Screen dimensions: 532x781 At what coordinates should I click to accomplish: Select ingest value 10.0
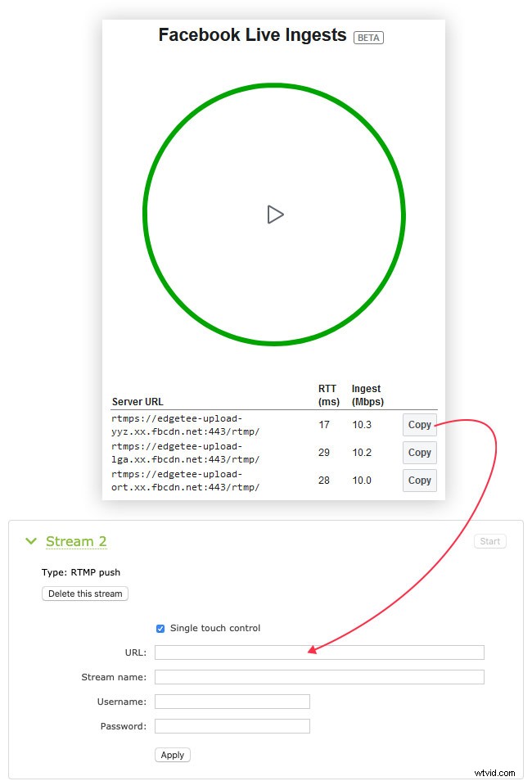click(362, 481)
